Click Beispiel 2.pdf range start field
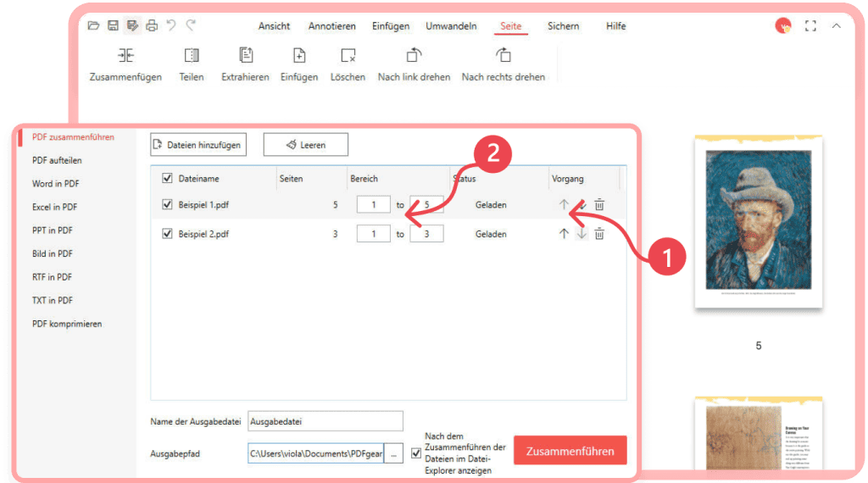 point(374,234)
